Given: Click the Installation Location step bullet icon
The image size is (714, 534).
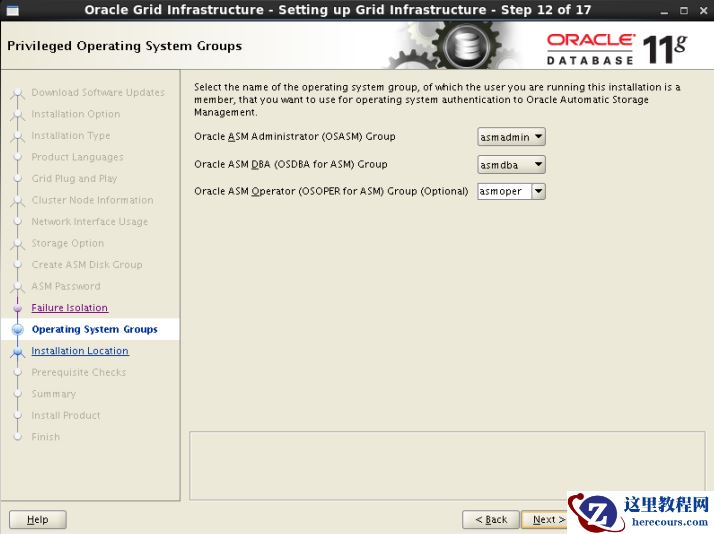Looking at the screenshot, I should (x=18, y=351).
